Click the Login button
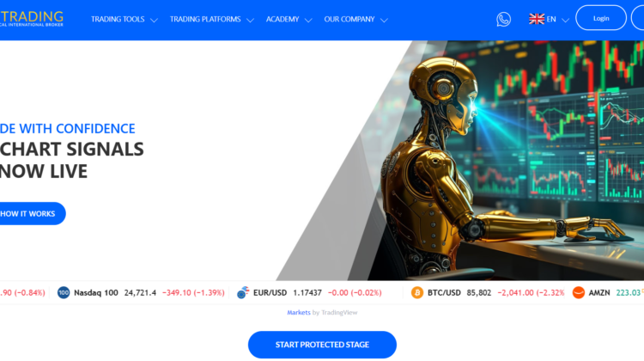This screenshot has width=644, height=361. [601, 18]
